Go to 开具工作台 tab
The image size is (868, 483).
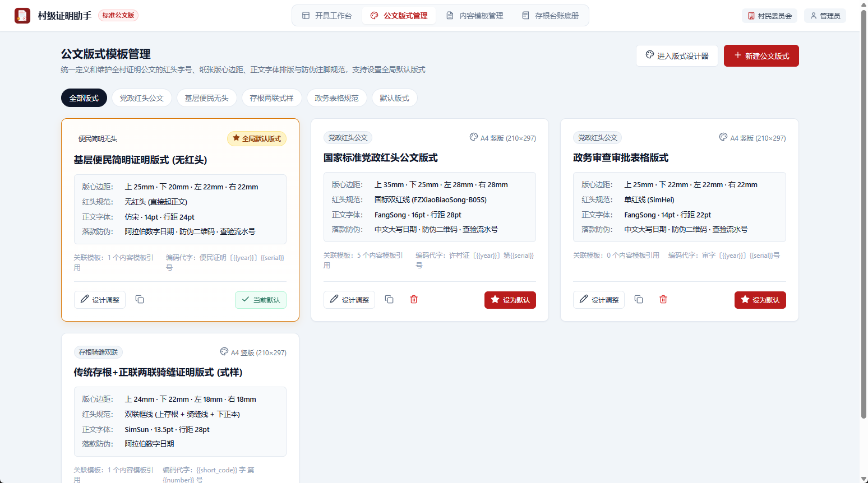(x=327, y=16)
